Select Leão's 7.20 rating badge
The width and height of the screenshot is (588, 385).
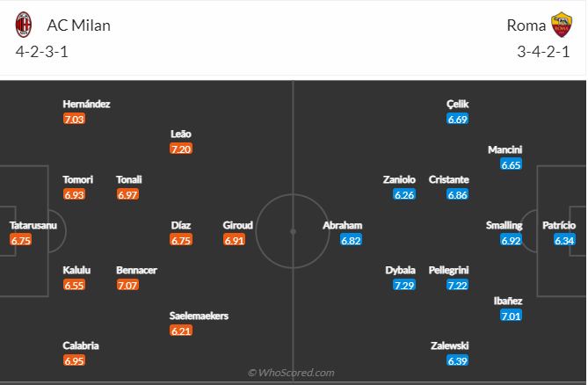(181, 149)
